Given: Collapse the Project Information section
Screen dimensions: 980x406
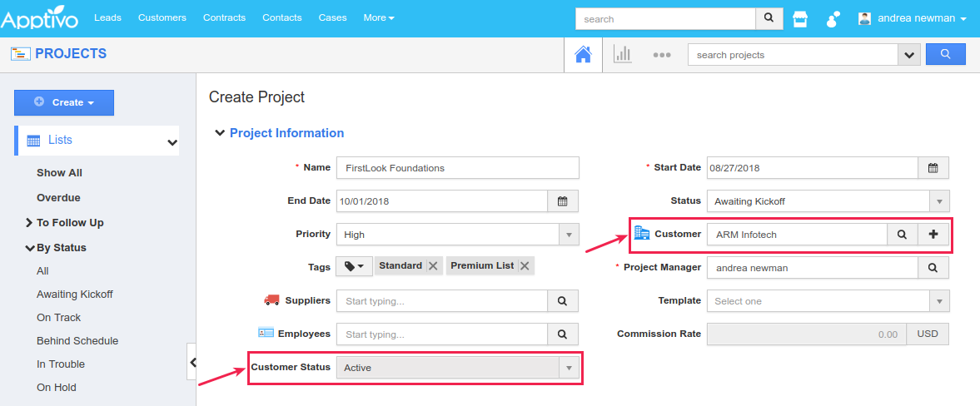Looking at the screenshot, I should pos(220,133).
